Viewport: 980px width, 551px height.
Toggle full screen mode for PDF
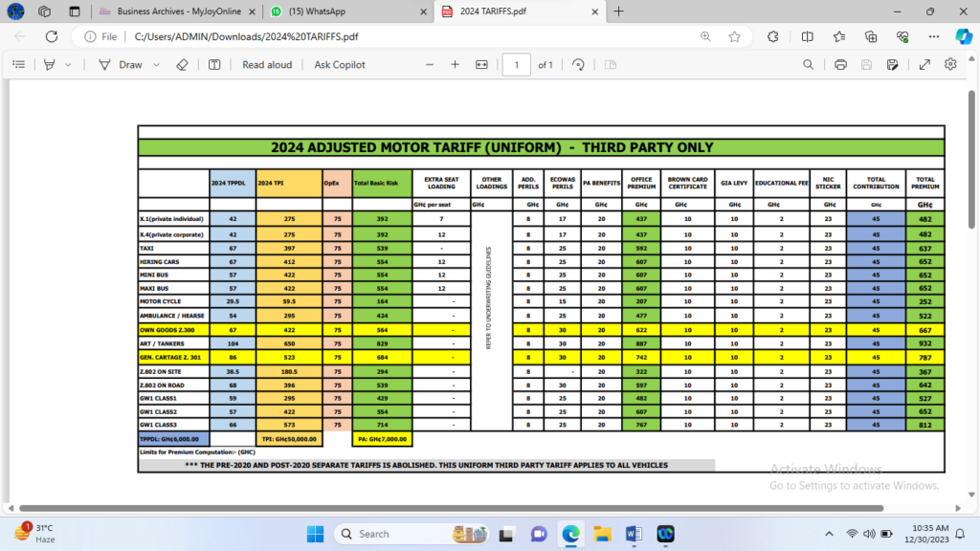tap(924, 65)
